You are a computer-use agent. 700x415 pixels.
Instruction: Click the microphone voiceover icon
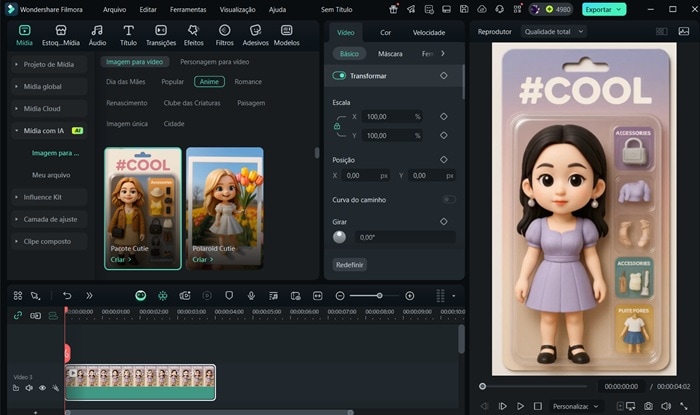point(251,295)
